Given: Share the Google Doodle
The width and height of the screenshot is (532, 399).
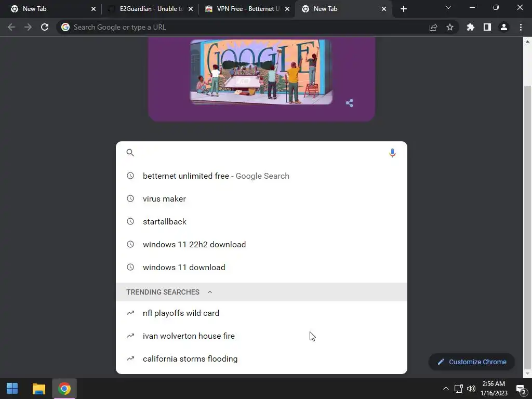Looking at the screenshot, I should point(350,103).
